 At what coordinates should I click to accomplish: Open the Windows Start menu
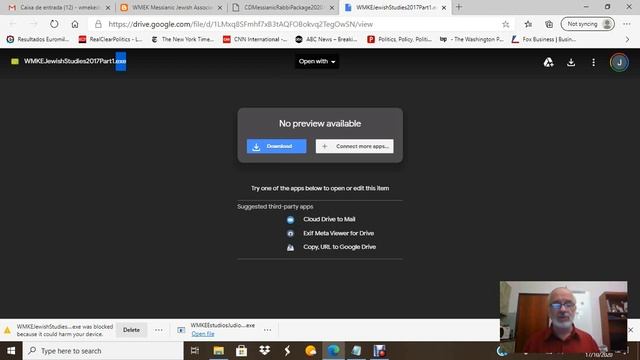click(x=11, y=351)
